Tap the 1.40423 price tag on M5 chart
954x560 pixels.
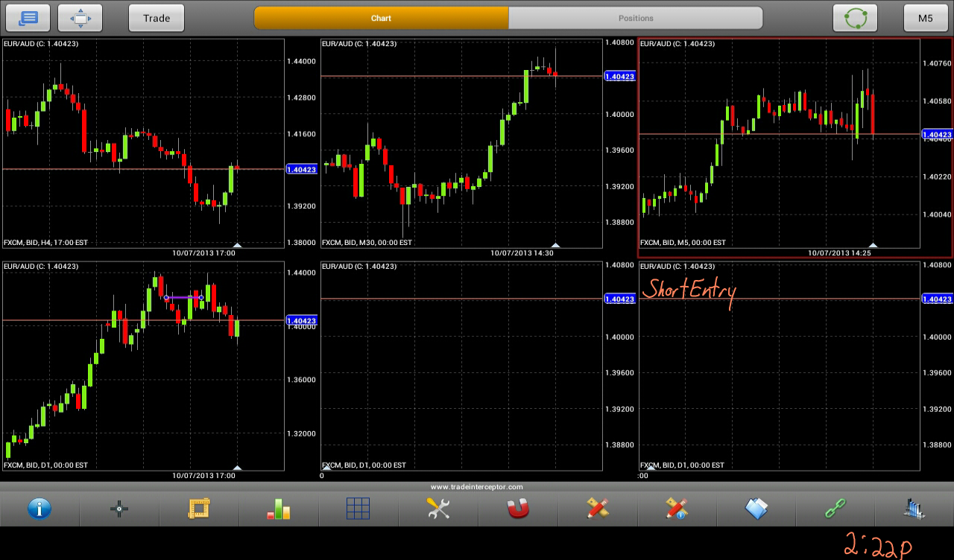[938, 135]
